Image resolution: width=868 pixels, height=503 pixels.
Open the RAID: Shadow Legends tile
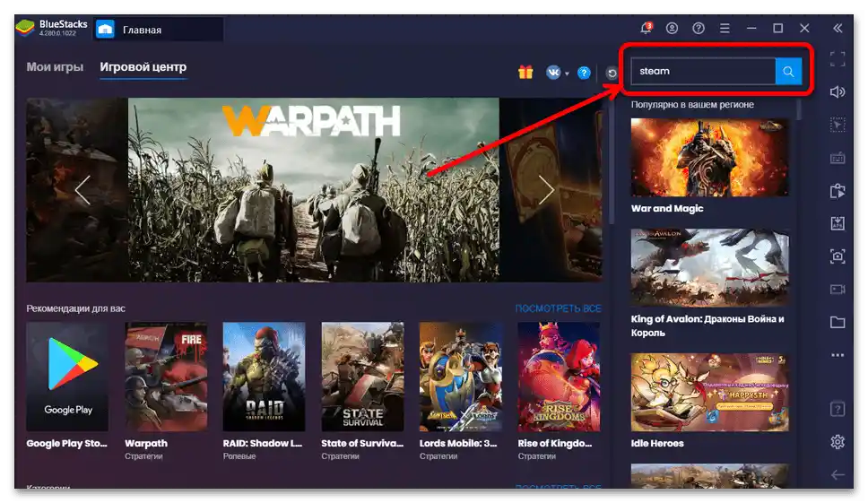click(264, 377)
